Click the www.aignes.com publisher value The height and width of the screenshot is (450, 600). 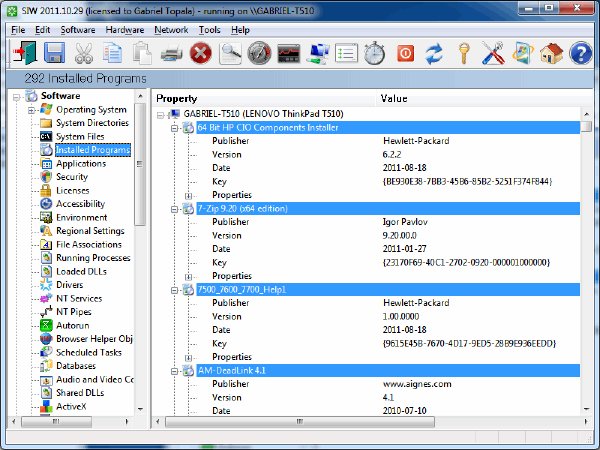[417, 384]
